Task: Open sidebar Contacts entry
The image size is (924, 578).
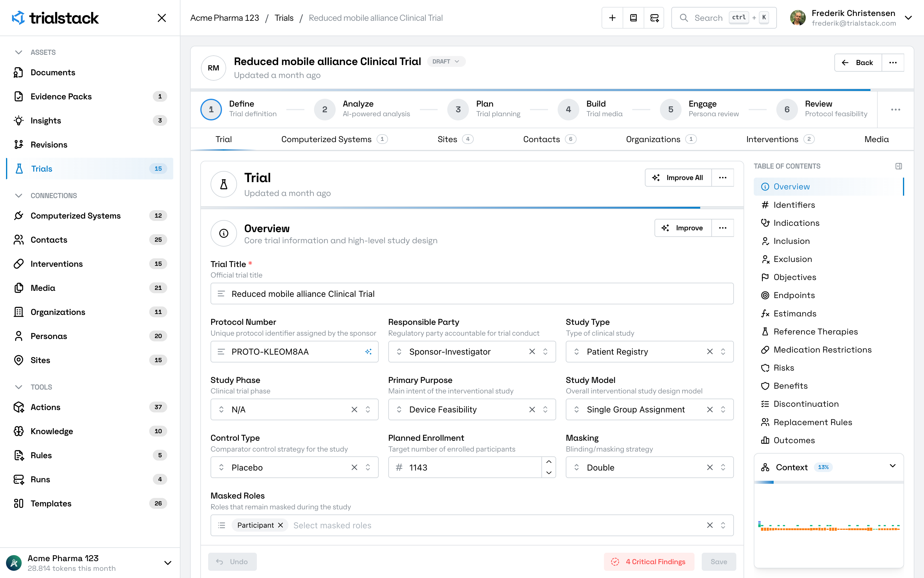Action: (x=90, y=240)
